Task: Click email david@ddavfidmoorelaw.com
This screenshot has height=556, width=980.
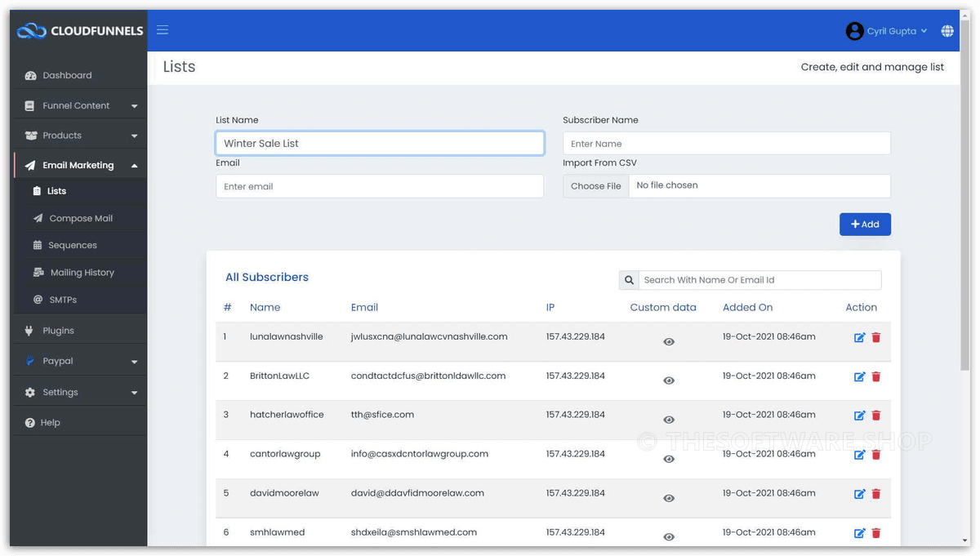Action: pos(417,493)
